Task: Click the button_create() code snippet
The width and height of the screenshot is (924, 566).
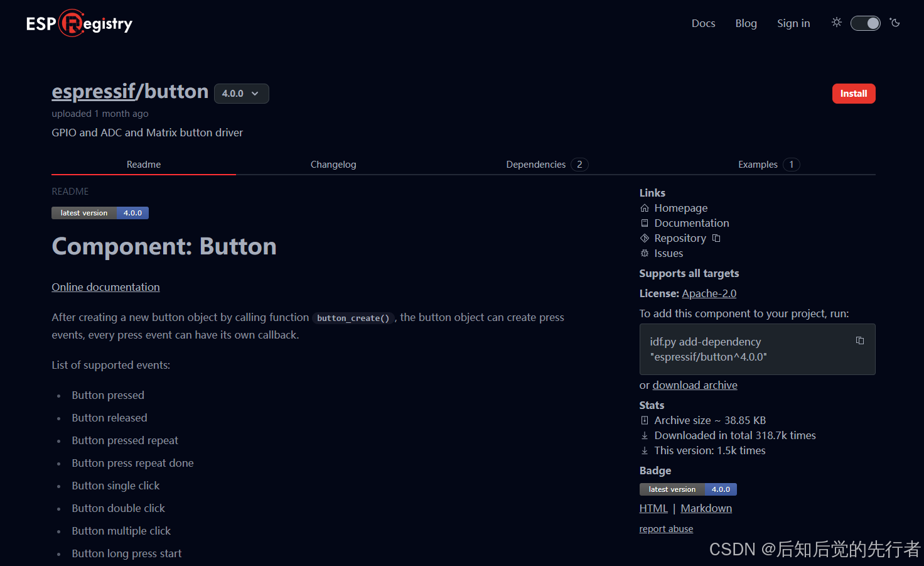Action: [x=353, y=318]
